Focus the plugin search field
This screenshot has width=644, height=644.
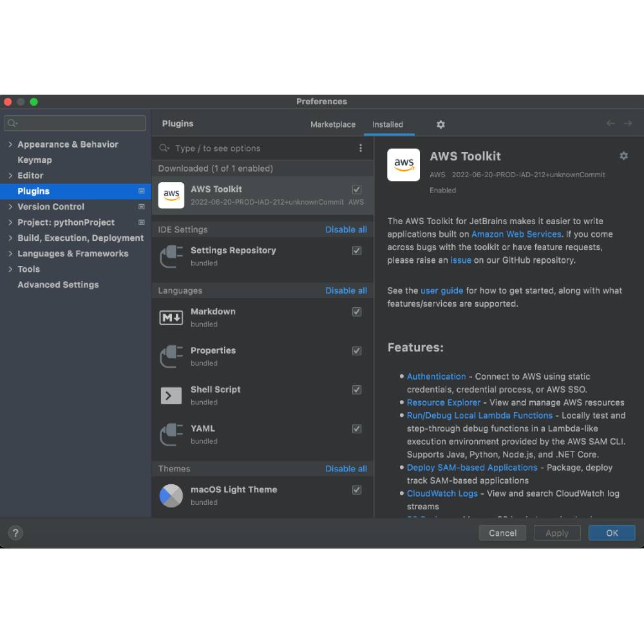(263, 148)
